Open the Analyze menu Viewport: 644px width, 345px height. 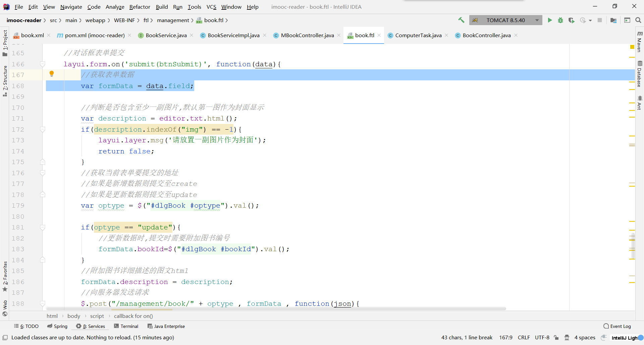pyautogui.click(x=115, y=7)
